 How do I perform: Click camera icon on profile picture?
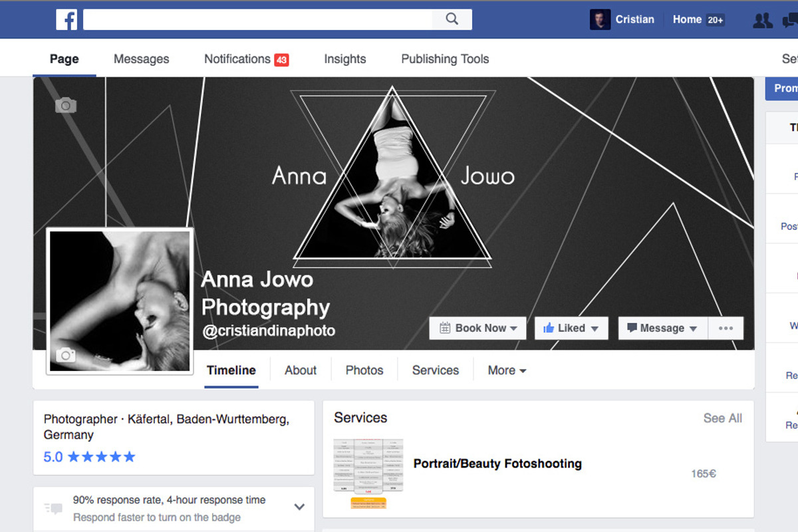click(x=65, y=355)
